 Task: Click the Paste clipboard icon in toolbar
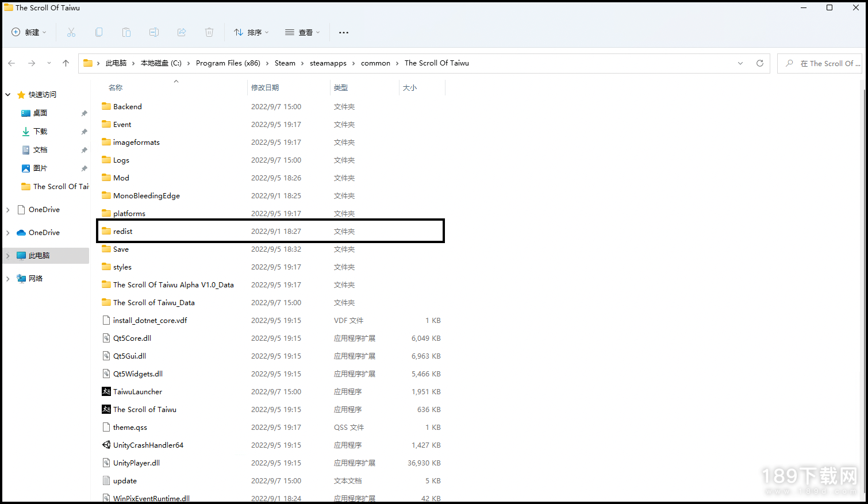[x=126, y=32]
